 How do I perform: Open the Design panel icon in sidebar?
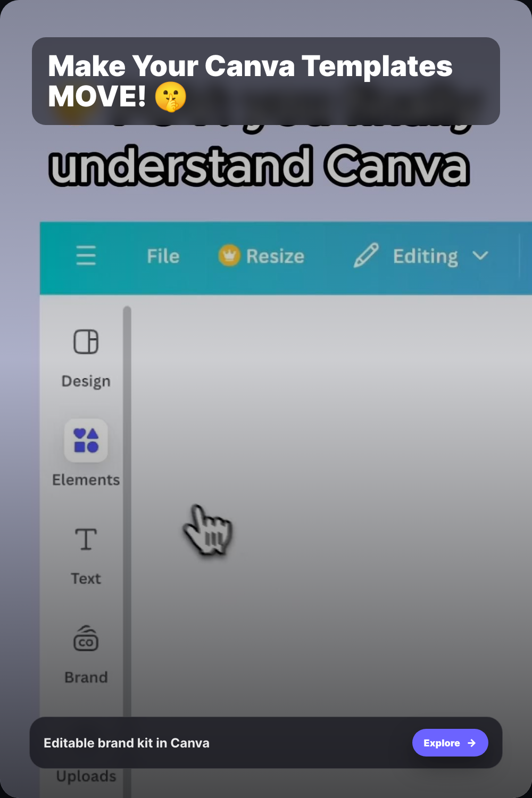(x=86, y=342)
